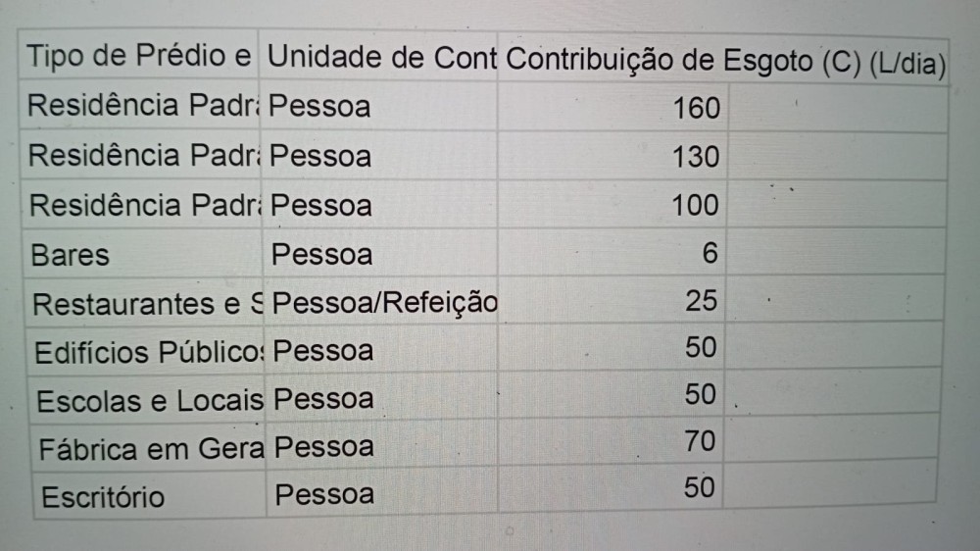Select the cell with value 70
This screenshot has width=980, height=551.
[612, 443]
